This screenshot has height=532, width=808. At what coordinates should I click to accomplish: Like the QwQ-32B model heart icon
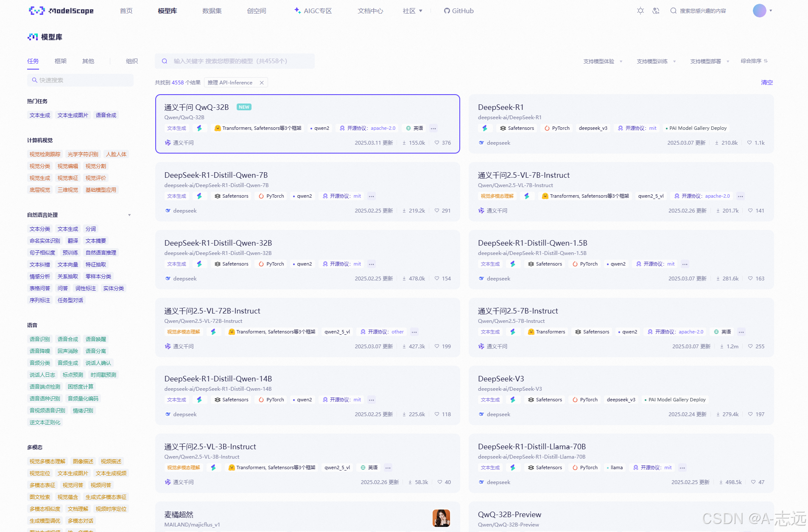tap(437, 143)
